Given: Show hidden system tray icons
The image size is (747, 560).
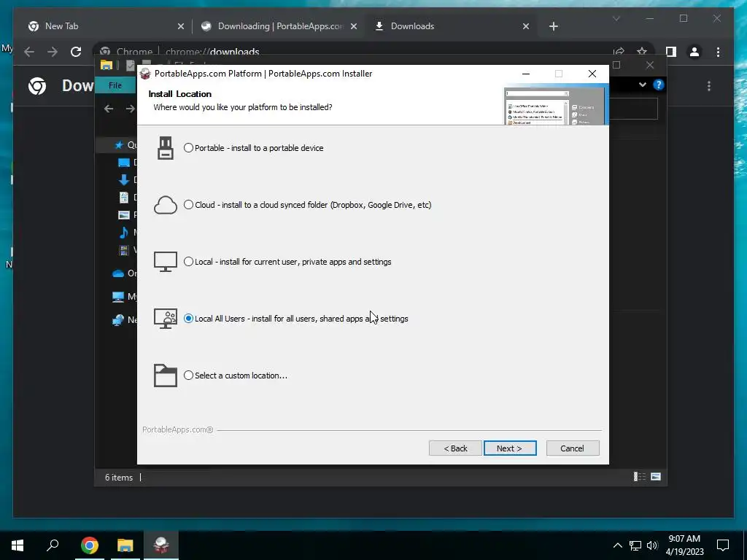Looking at the screenshot, I should click(x=617, y=545).
